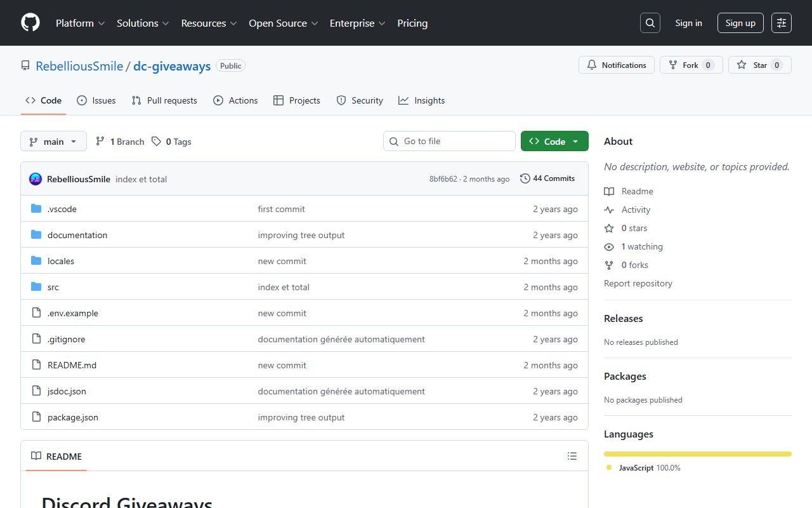This screenshot has height=508, width=812.
Task: Click the package.json file icon
Action: click(x=36, y=417)
